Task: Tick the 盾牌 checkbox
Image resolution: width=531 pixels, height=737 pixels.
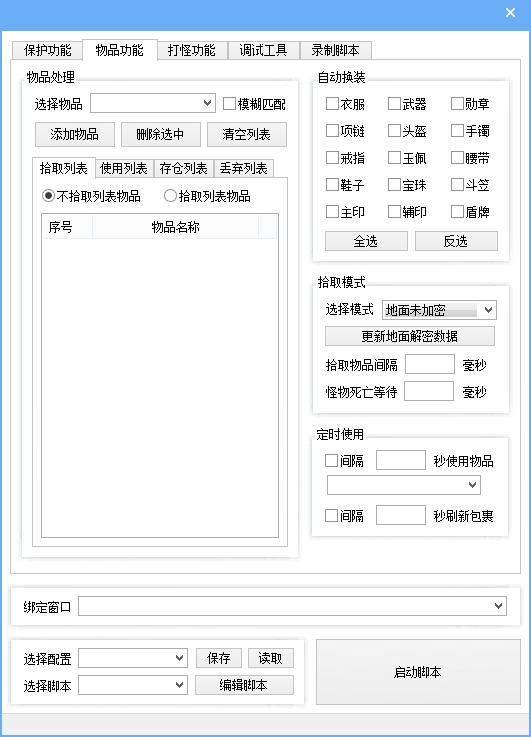Action: pos(457,212)
